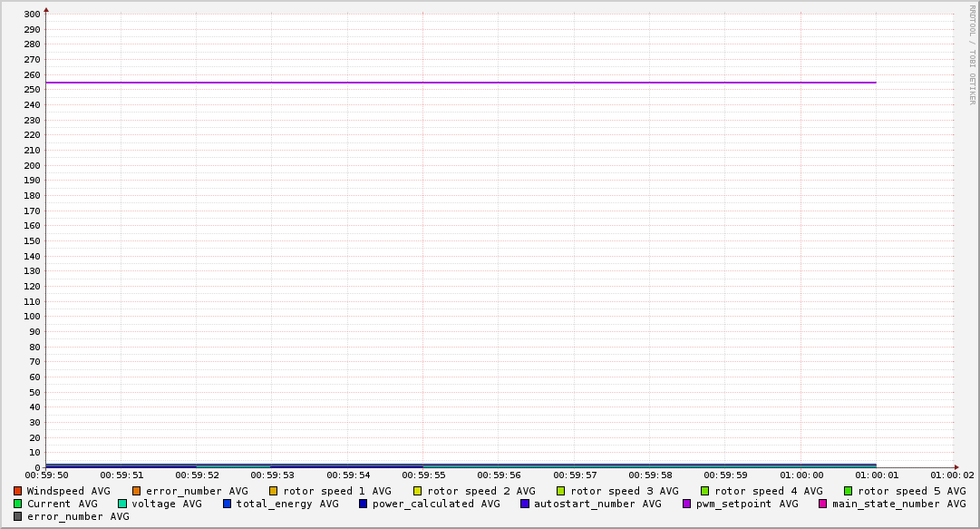Click the rotor speed 4 AVG legend label
Viewport: 980px width, 529px height.
click(x=769, y=491)
